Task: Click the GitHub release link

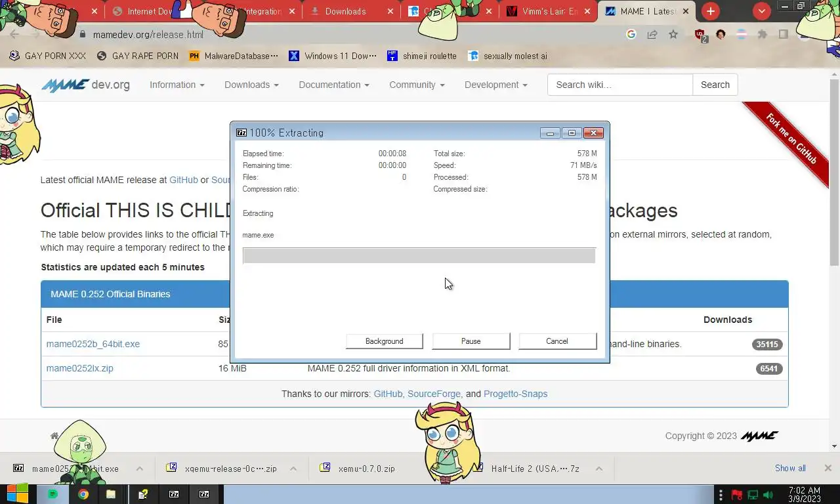Action: pos(184,180)
